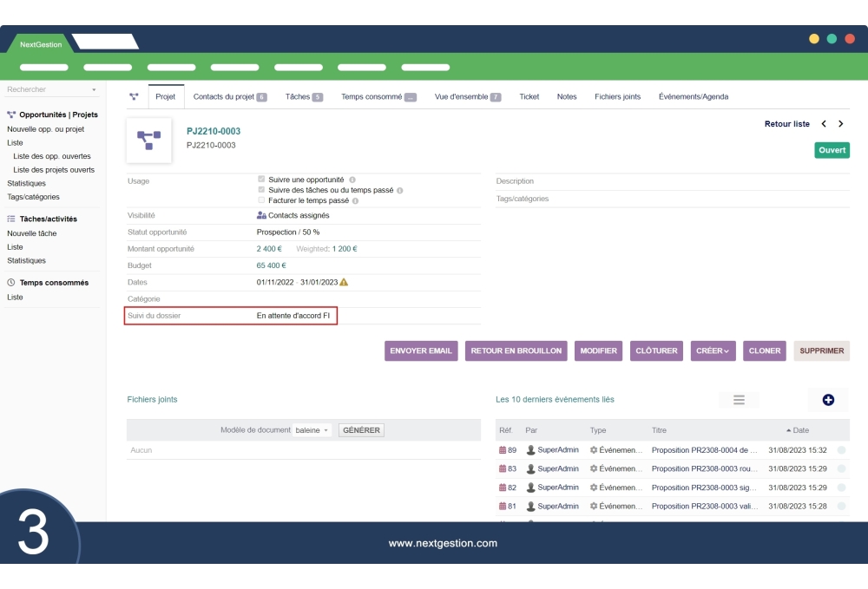Click the SuperAdmin user icon on event 83
The image size is (868, 589).
529,468
